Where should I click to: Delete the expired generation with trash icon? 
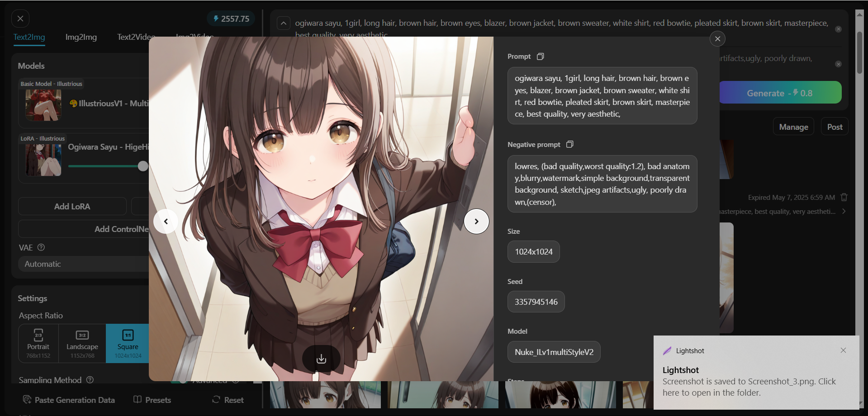pos(844,197)
